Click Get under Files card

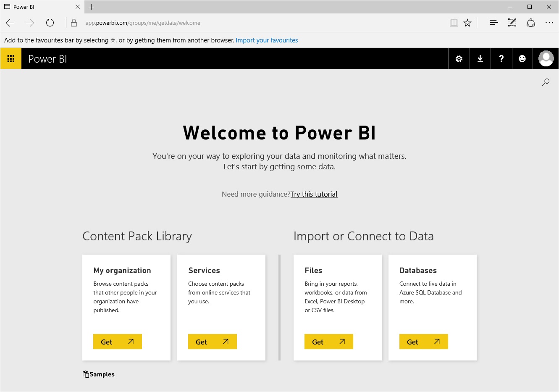point(329,342)
